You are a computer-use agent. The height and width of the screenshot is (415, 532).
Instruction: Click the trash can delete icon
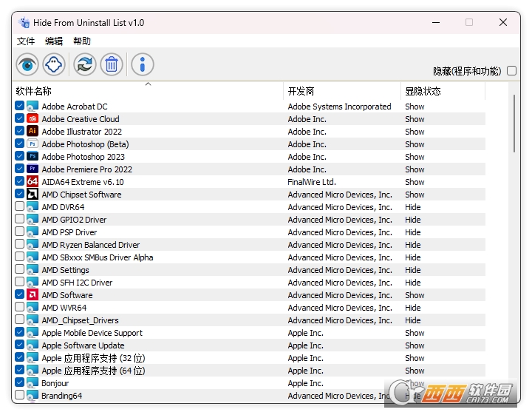(112, 64)
